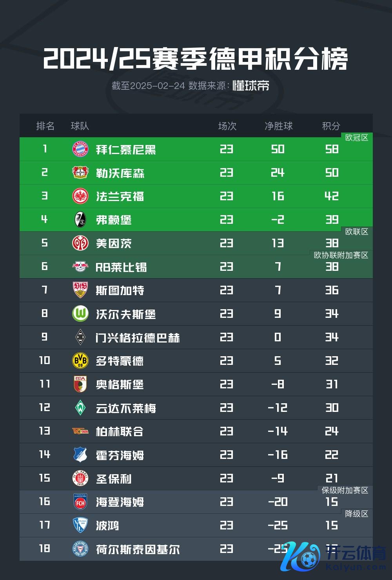Open the 懂球帝 data source link
This screenshot has height=580, width=392.
click(251, 85)
